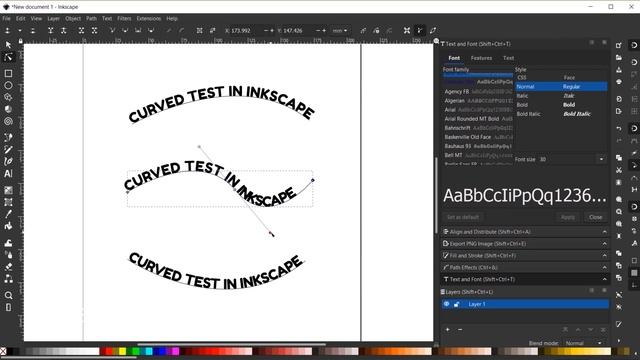This screenshot has width=640, height=360.
Task: Select the Mesh gradient tool
Action: pos(8,202)
